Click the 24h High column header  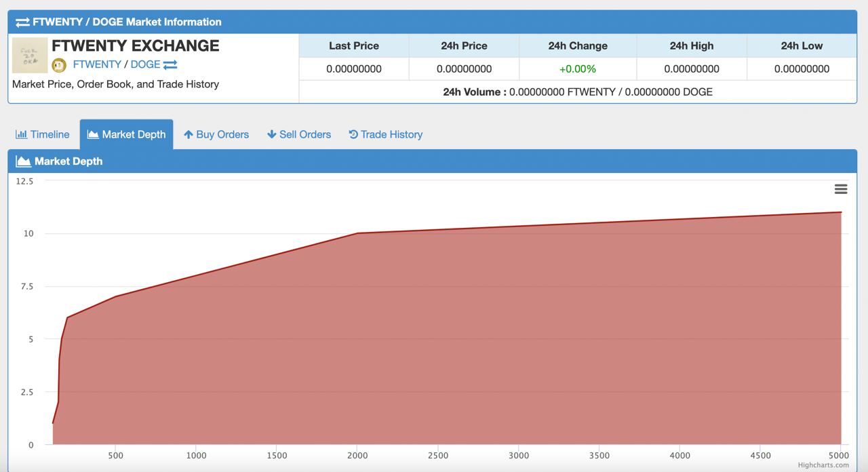pos(692,46)
